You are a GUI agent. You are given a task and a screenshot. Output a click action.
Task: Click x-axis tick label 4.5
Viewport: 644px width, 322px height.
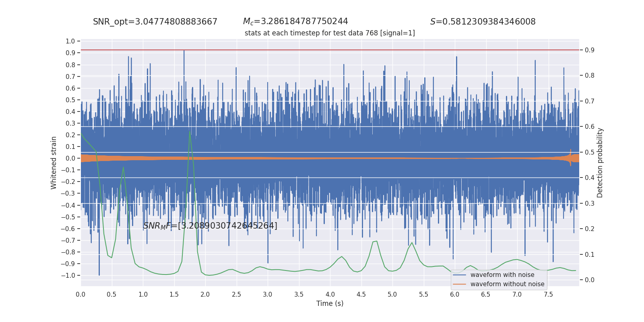tap(361, 295)
